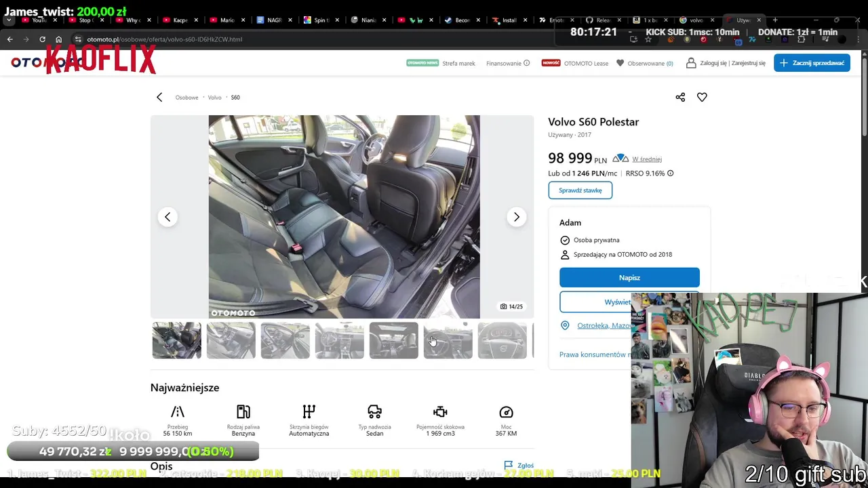Click the engine capacity icon

coord(440,412)
